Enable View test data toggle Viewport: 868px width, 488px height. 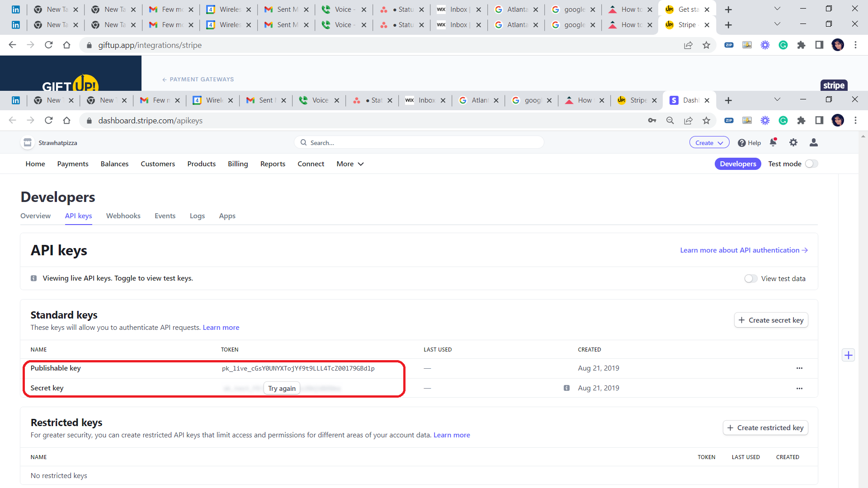751,279
